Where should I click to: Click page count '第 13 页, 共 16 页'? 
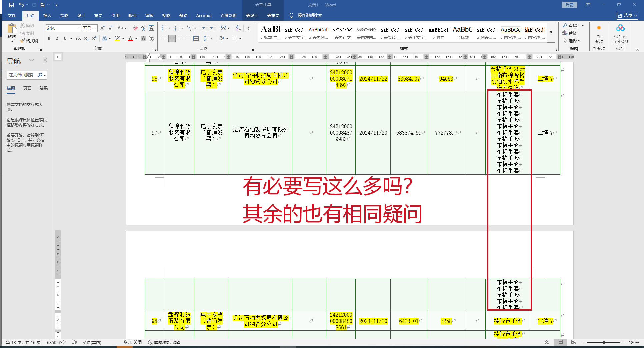(23, 342)
